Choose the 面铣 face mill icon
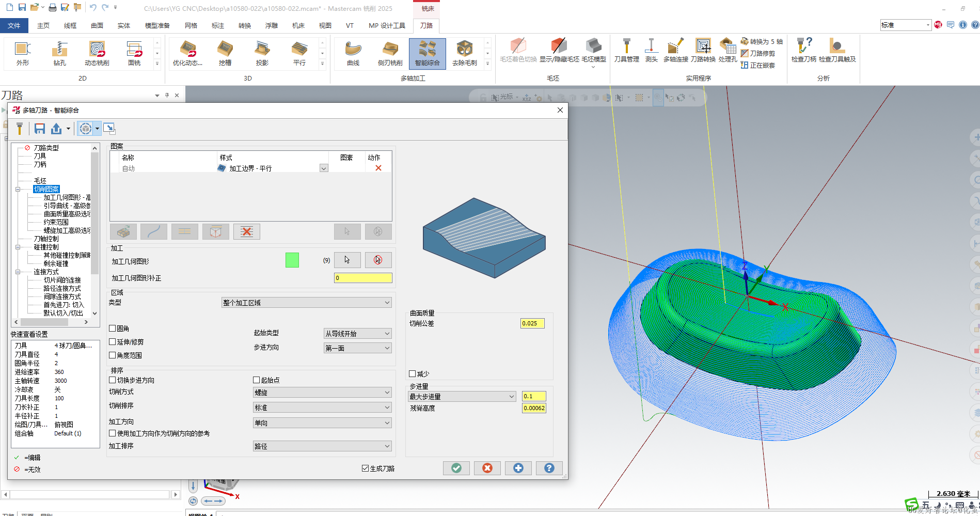The image size is (980, 516). (134, 53)
